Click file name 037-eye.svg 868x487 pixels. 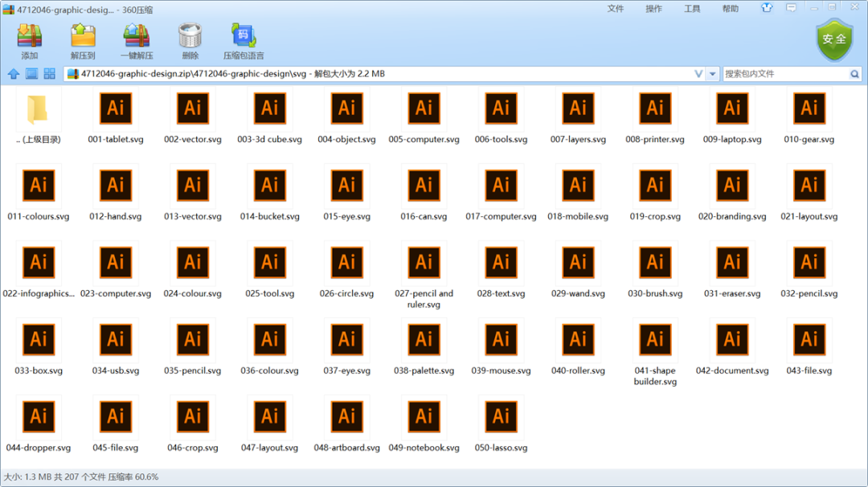coord(347,370)
